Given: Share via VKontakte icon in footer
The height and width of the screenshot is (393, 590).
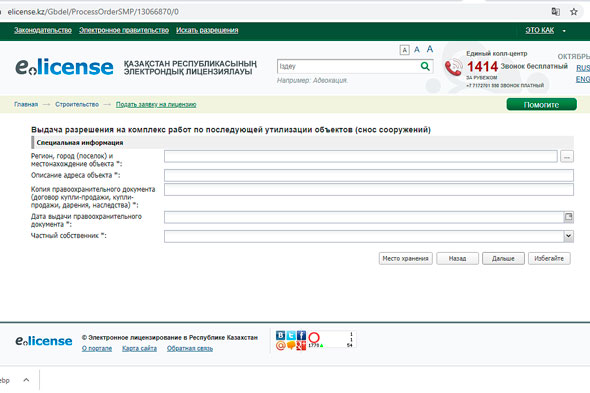Looking at the screenshot, I should [280, 335].
